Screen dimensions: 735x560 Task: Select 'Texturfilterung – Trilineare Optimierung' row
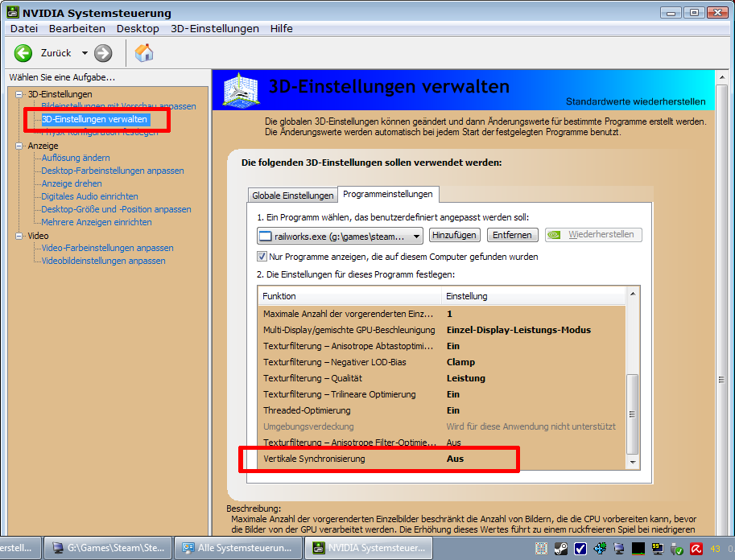[441, 394]
